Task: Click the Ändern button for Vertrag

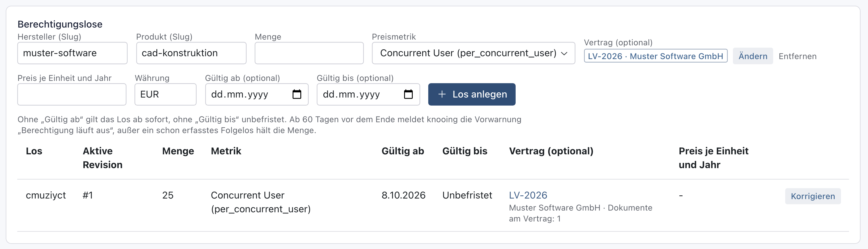Action: [753, 56]
